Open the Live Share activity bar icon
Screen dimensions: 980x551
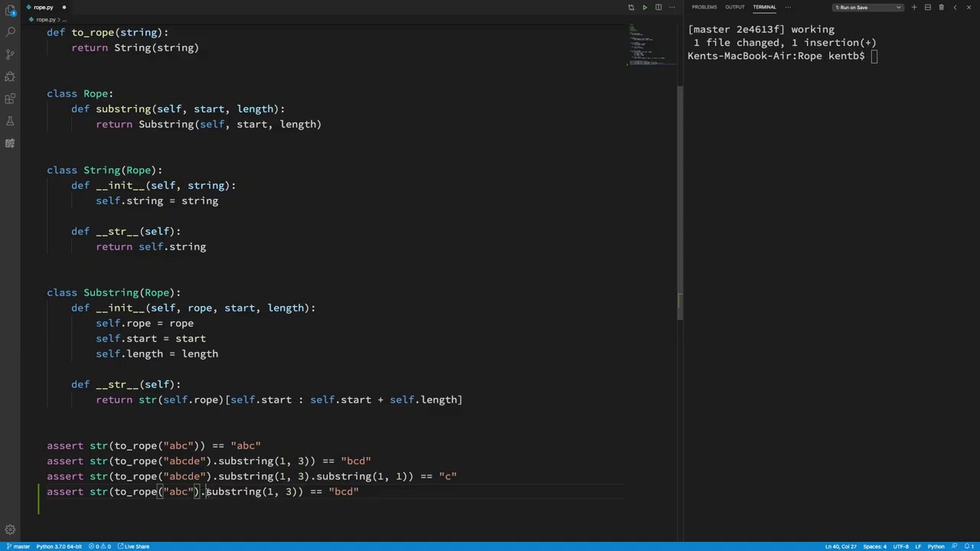pyautogui.click(x=10, y=143)
